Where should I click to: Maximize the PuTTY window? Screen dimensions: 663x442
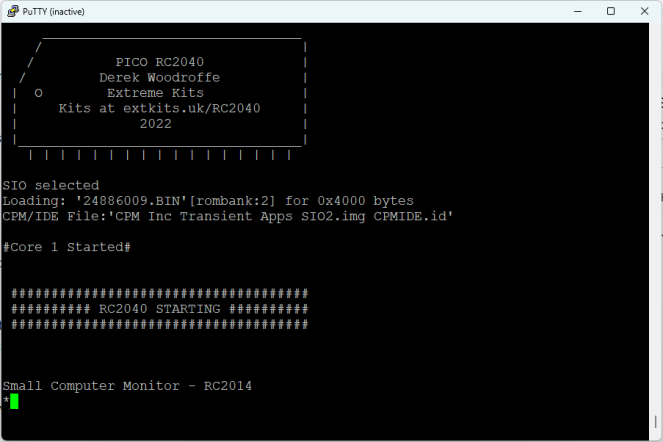(x=611, y=11)
